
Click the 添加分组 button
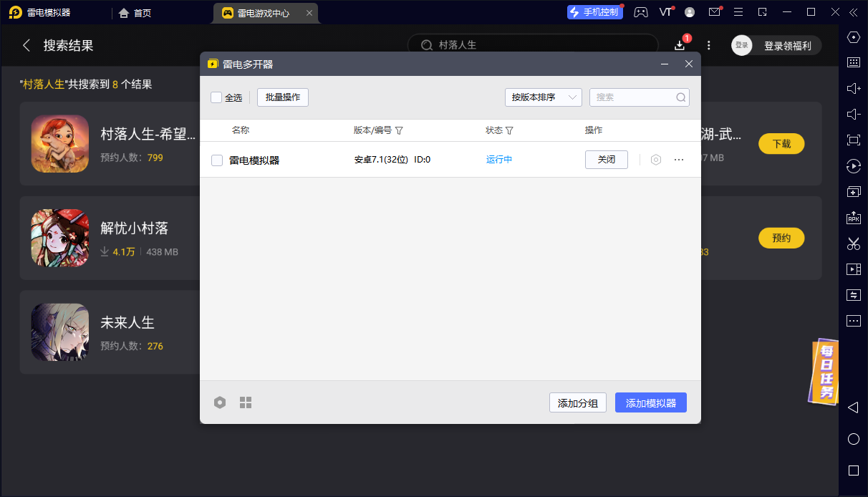pos(578,402)
